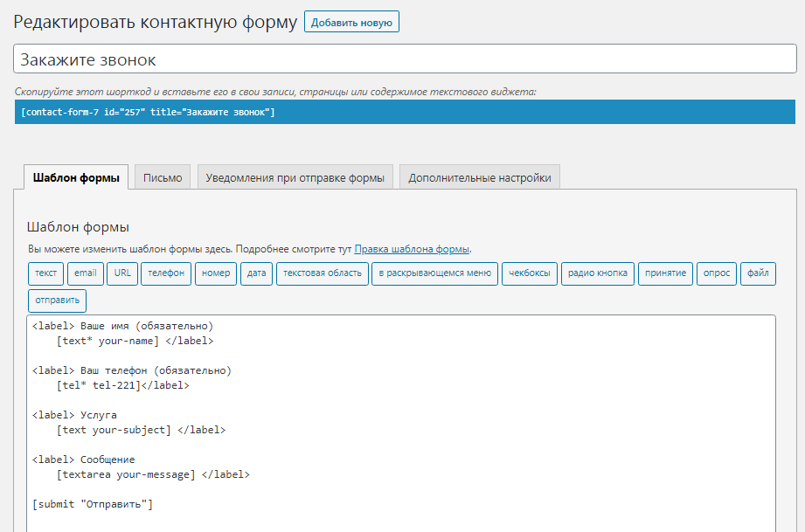Click the "Ваше имя (обязательно)" label line
This screenshot has width=805, height=532.
(122, 327)
